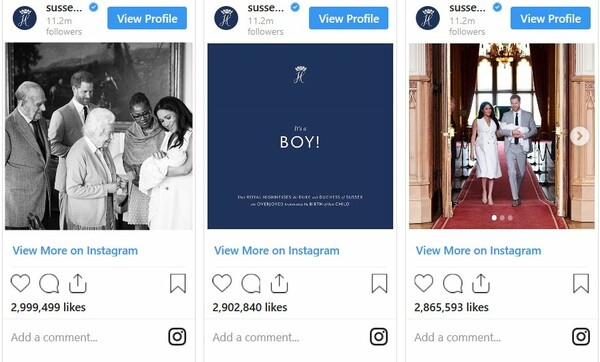600x362 pixels.
Task: Open Instagram logo under the first post
Action: (178, 337)
